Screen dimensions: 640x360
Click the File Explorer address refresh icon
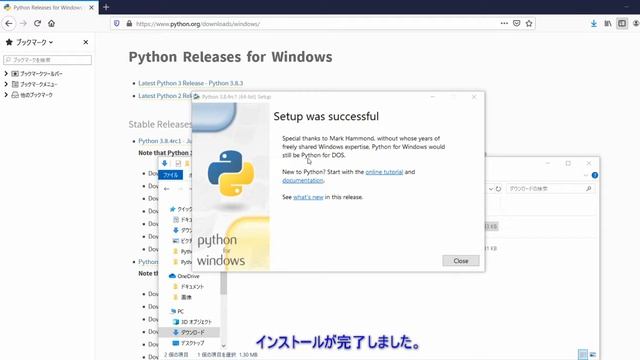coord(498,189)
